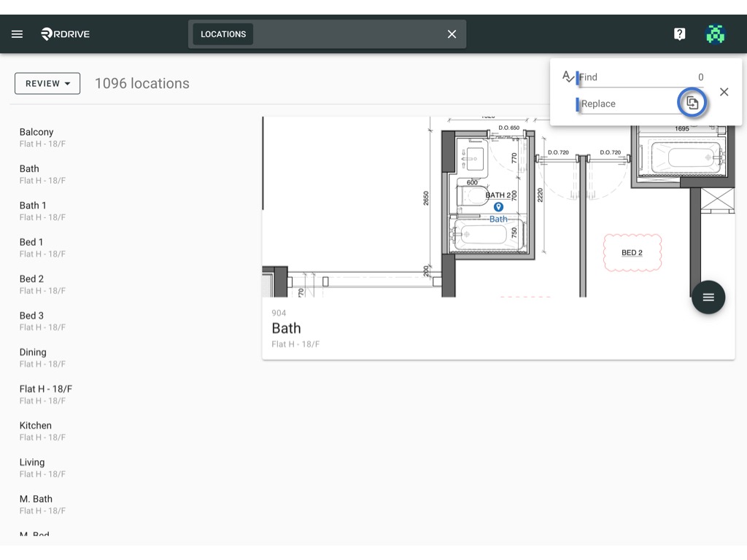The width and height of the screenshot is (747, 560).
Task: Open the round floating menu button
Action: 708,297
